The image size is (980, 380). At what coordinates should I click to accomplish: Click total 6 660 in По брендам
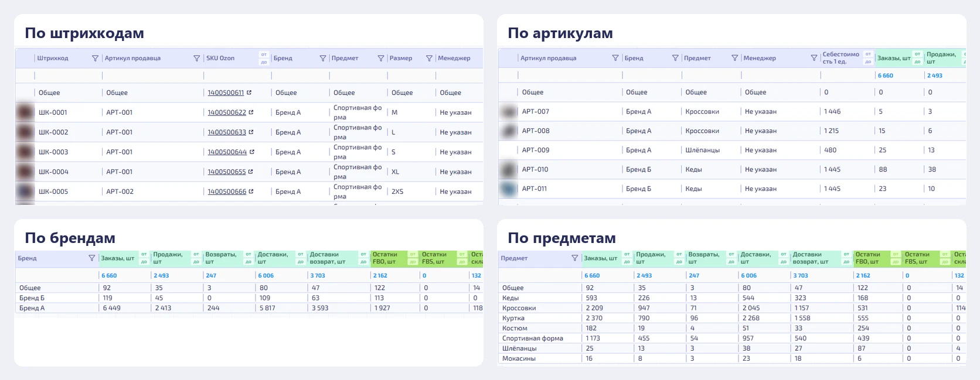(109, 276)
